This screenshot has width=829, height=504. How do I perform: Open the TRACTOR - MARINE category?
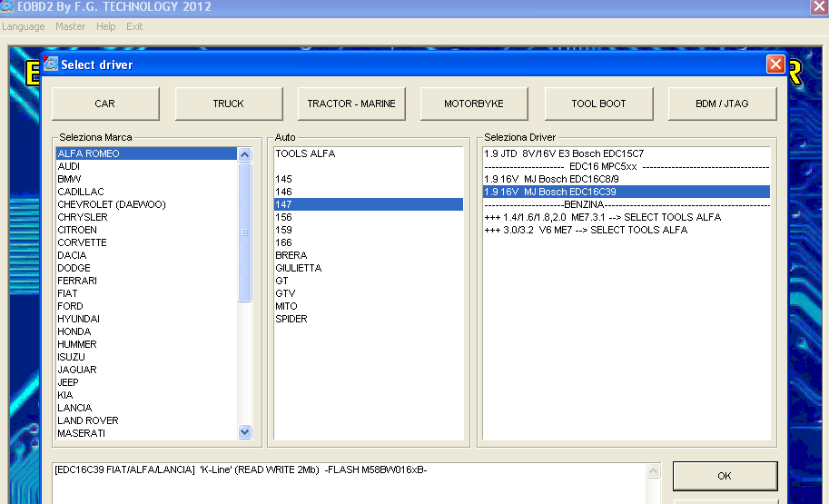[x=351, y=104]
